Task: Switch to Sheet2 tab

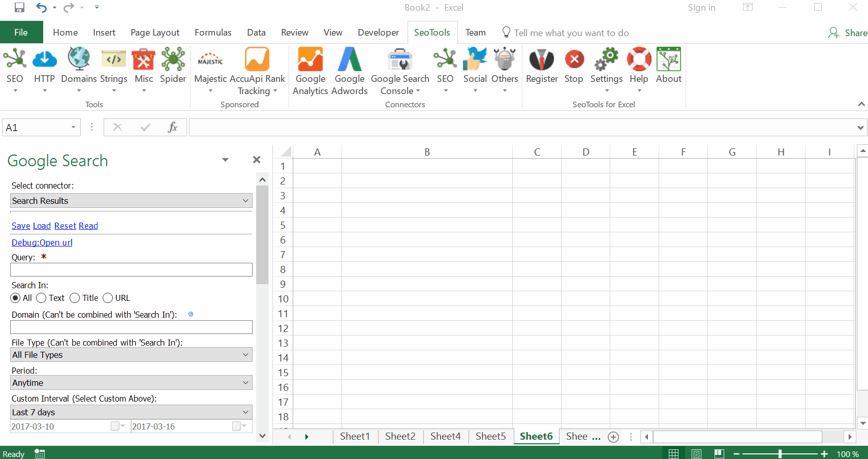Action: tap(400, 437)
